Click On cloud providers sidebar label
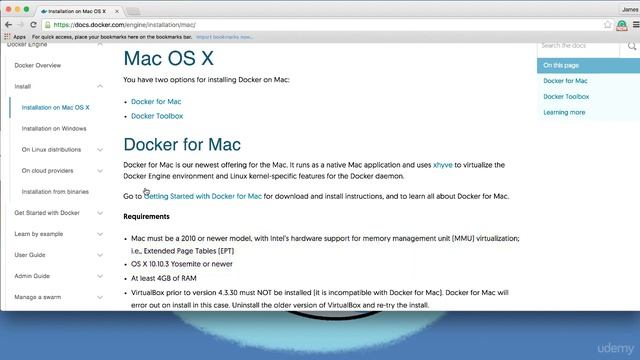Image resolution: width=640 pixels, height=360 pixels. [x=47, y=171]
